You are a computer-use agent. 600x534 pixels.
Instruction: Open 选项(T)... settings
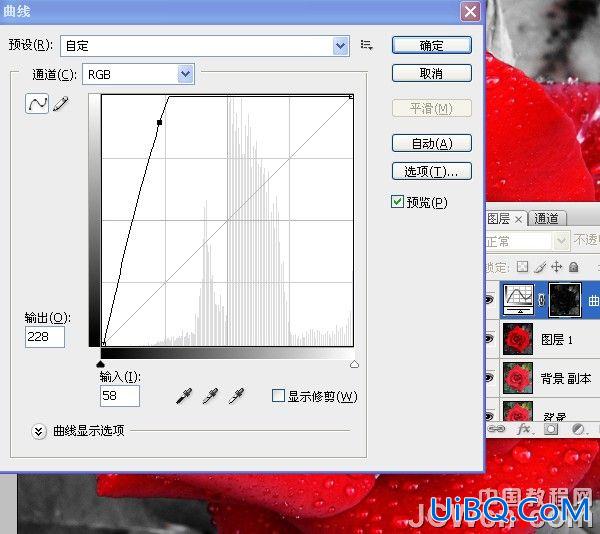click(432, 171)
